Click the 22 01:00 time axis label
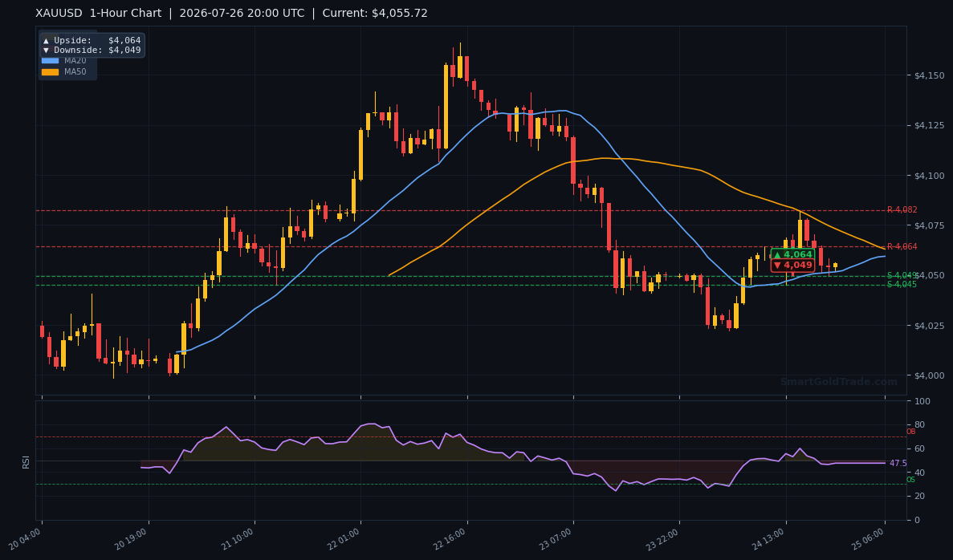 coord(344,539)
